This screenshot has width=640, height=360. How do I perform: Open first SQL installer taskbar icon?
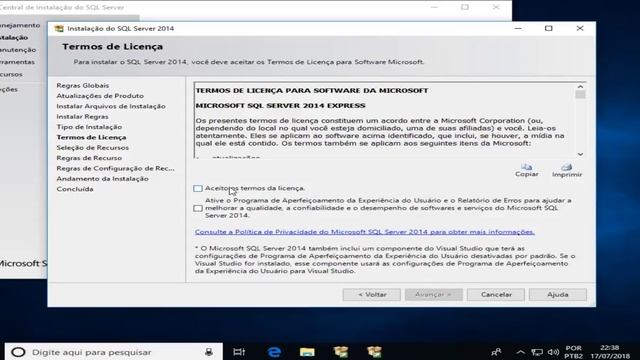341,352
